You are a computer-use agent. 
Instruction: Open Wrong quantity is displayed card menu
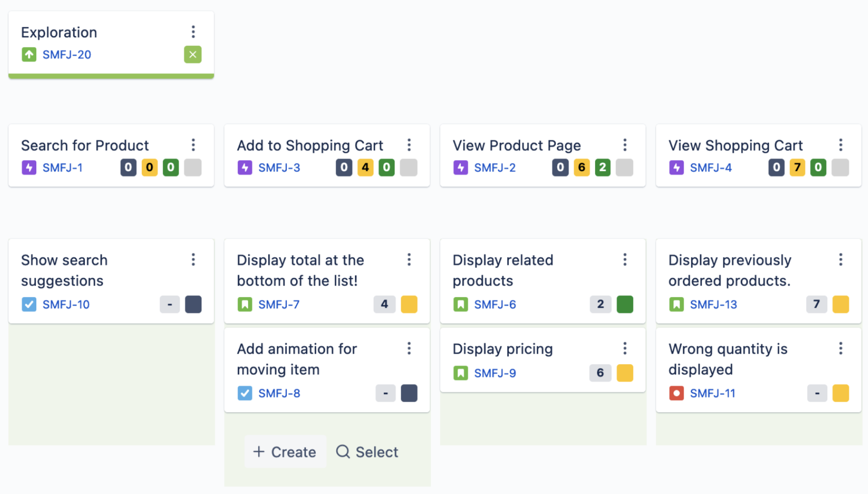841,348
